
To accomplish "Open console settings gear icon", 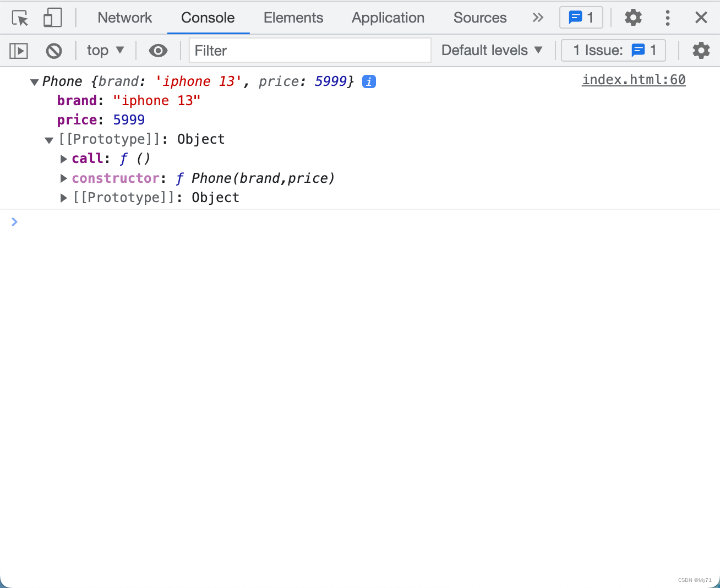I will pos(701,51).
